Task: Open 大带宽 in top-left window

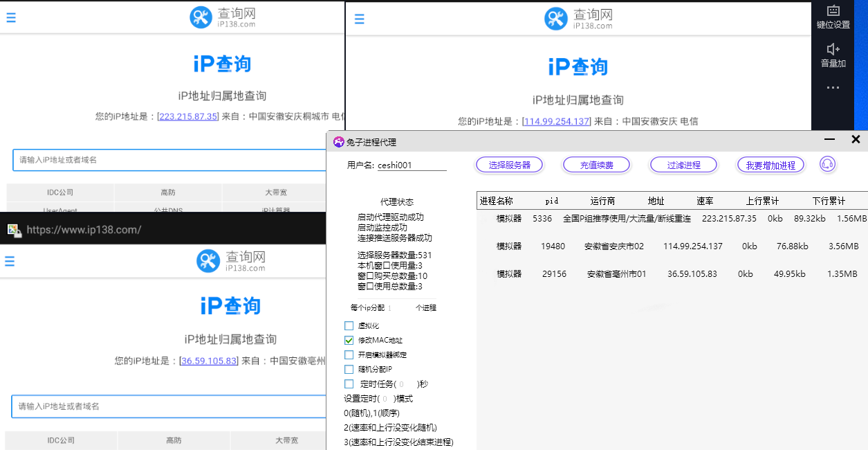Action: [x=275, y=192]
